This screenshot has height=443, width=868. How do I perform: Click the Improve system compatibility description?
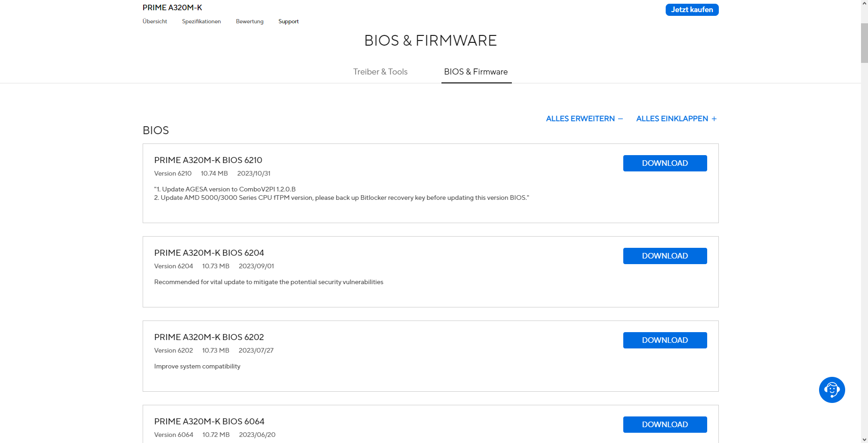point(197,367)
